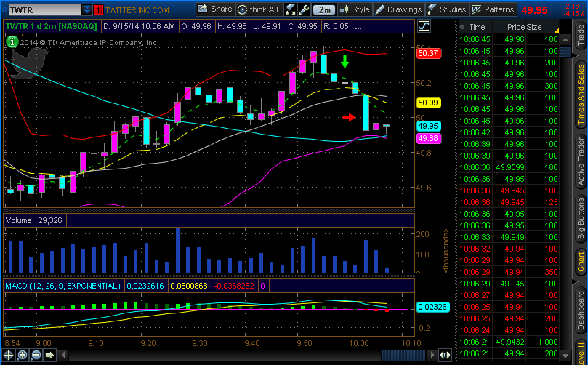The width and height of the screenshot is (588, 365).
Task: Click the volume value 29,326
Action: (x=50, y=220)
